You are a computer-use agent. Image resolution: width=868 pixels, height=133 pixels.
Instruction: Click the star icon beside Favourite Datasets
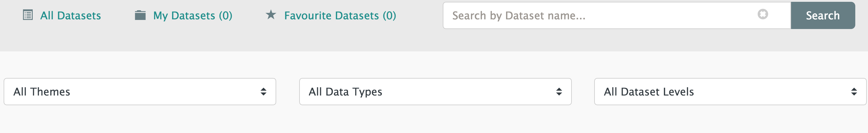[271, 15]
